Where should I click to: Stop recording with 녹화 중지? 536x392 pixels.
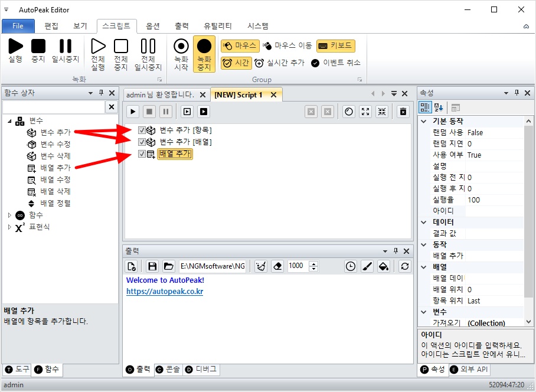[204, 54]
